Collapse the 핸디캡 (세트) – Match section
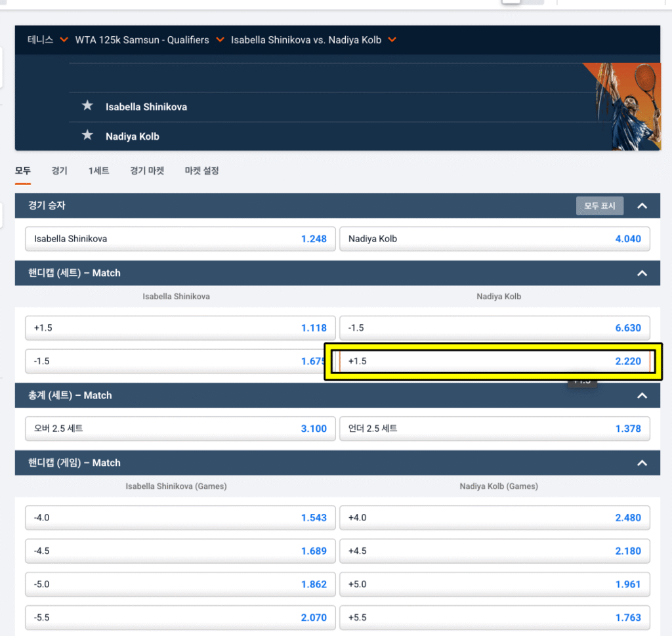Screen dimensions: 672x636 click(642, 273)
